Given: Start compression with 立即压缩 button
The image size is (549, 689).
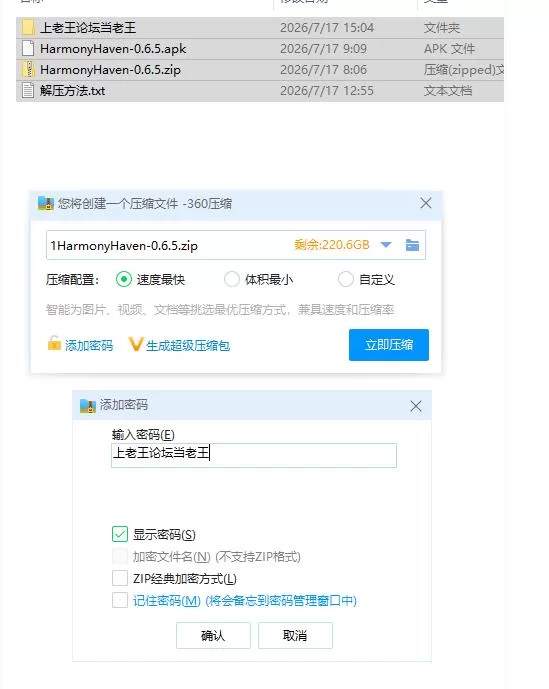Looking at the screenshot, I should click(x=389, y=345).
